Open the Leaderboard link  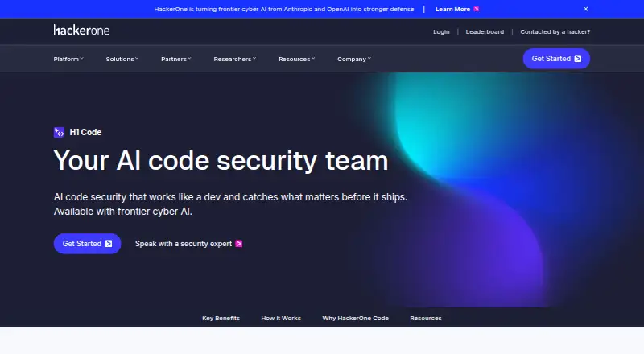coord(485,31)
